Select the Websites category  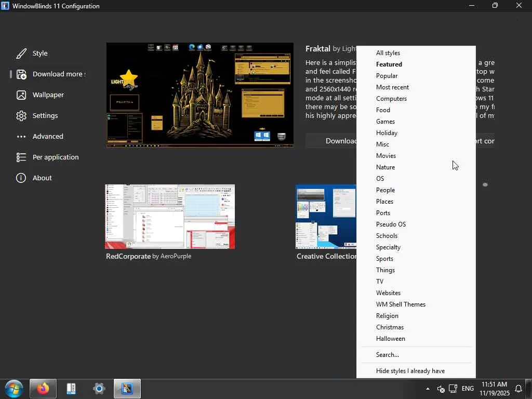coord(416,293)
